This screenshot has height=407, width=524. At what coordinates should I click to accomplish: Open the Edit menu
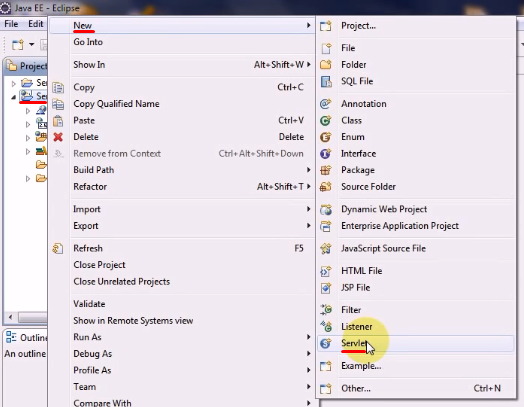click(x=35, y=24)
